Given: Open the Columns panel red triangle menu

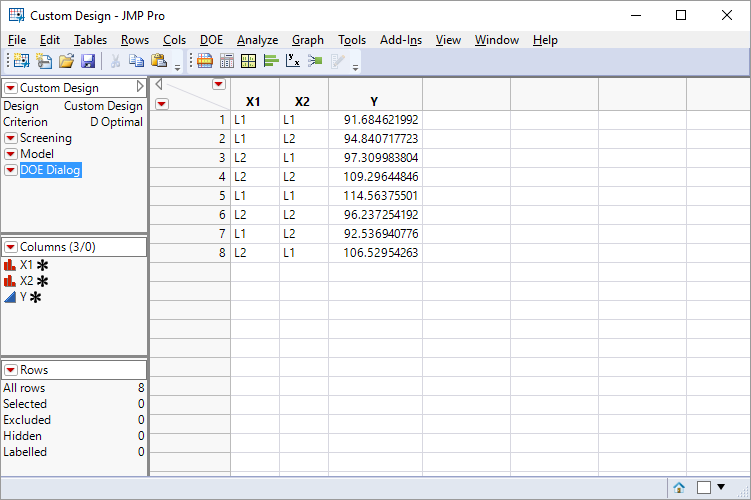Looking at the screenshot, I should [11, 247].
